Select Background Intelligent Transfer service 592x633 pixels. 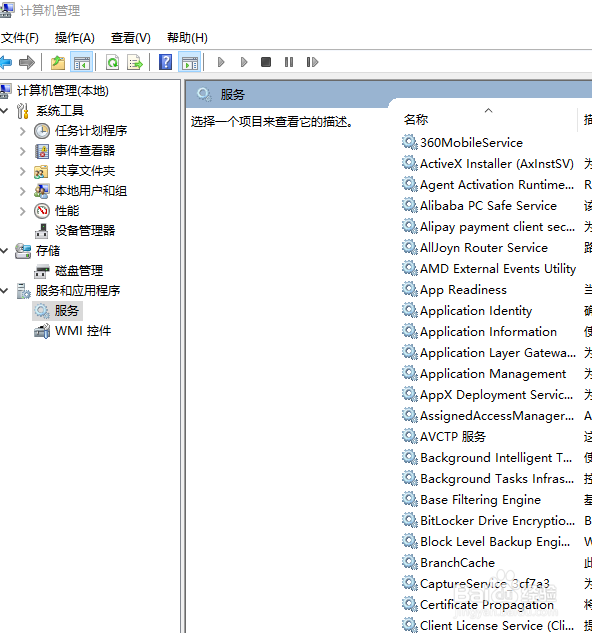[496, 457]
